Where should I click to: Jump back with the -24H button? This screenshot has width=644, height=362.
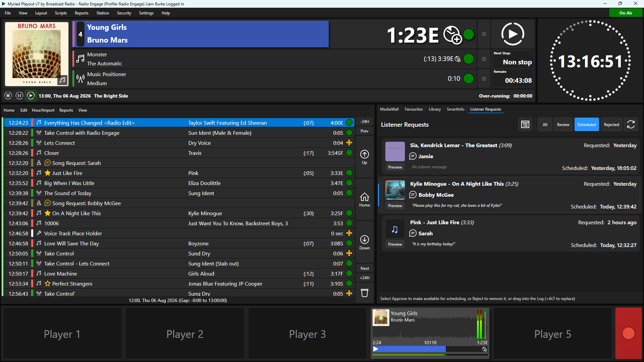pos(365,122)
